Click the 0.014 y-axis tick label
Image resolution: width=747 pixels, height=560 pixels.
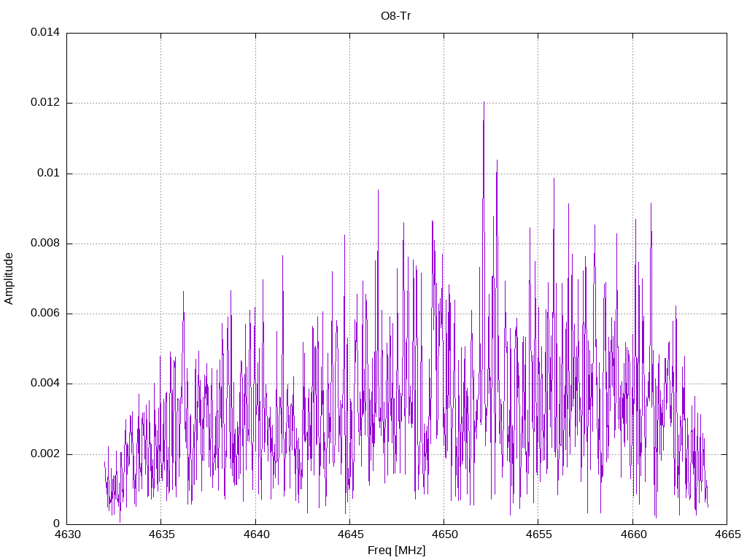point(45,32)
